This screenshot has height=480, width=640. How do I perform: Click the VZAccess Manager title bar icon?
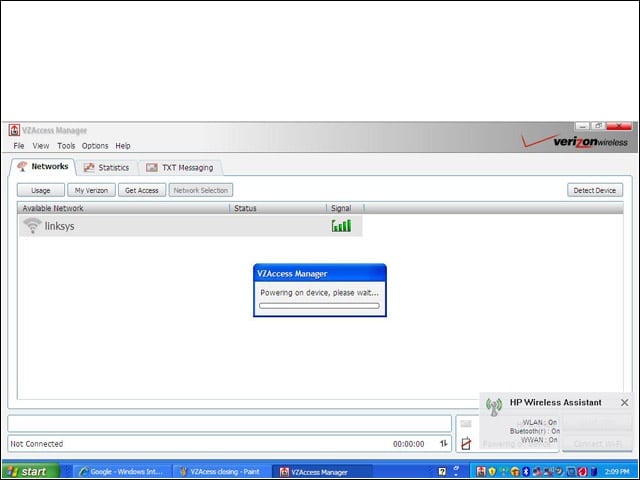click(x=14, y=130)
